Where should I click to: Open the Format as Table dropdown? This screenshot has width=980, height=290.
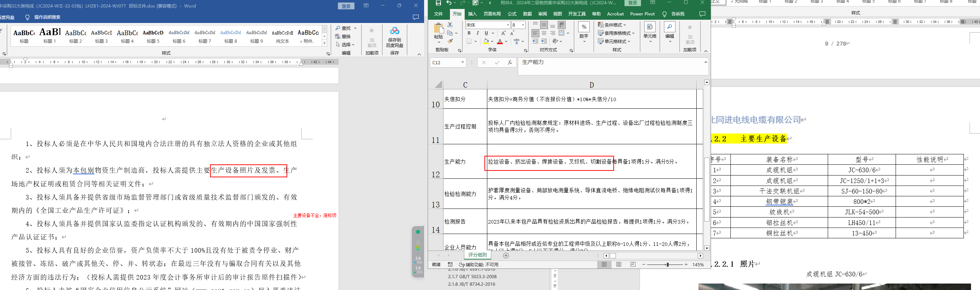(x=616, y=33)
